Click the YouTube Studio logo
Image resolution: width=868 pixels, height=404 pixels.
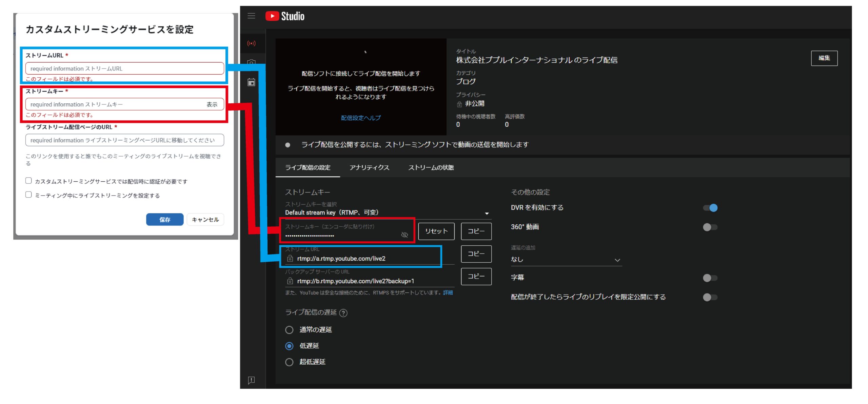(285, 16)
